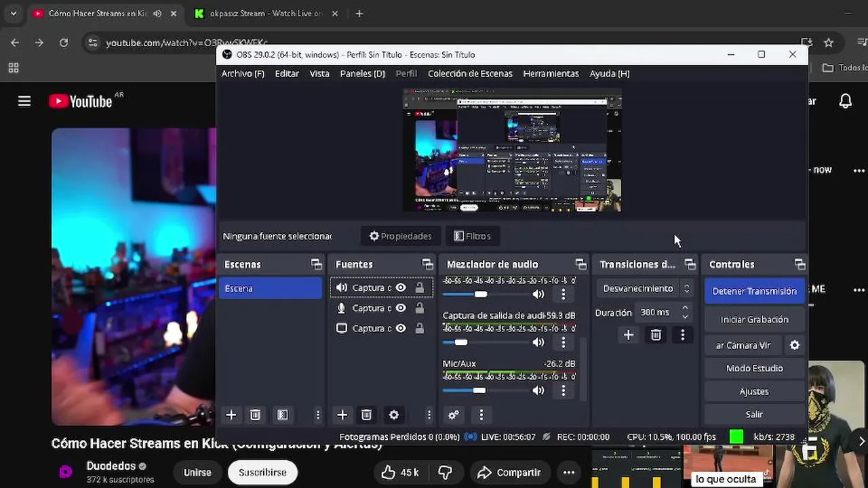Open scene filters icon in Escenas toolbar
This screenshot has width=868, height=488.
283,415
